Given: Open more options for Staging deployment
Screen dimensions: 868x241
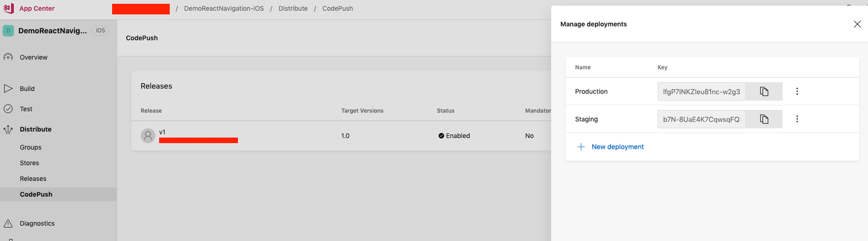Looking at the screenshot, I should 797,119.
